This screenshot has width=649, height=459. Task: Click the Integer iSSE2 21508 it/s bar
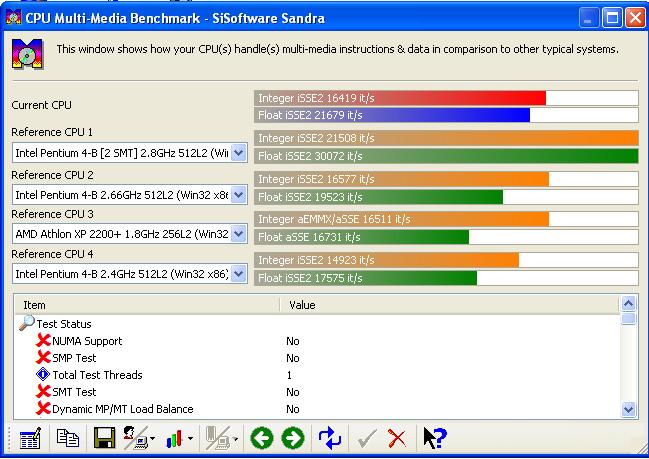pos(446,138)
